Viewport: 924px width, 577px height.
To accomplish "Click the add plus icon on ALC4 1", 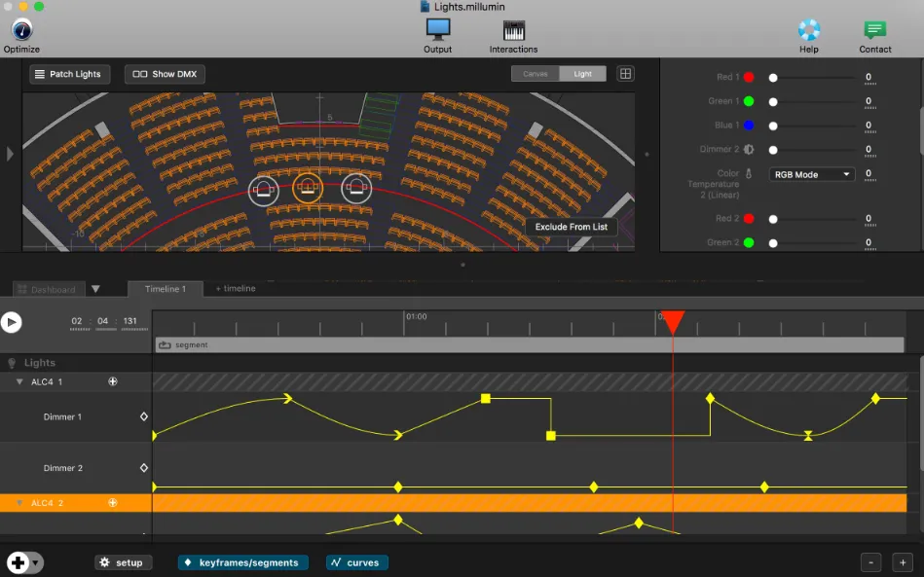I will (x=113, y=381).
